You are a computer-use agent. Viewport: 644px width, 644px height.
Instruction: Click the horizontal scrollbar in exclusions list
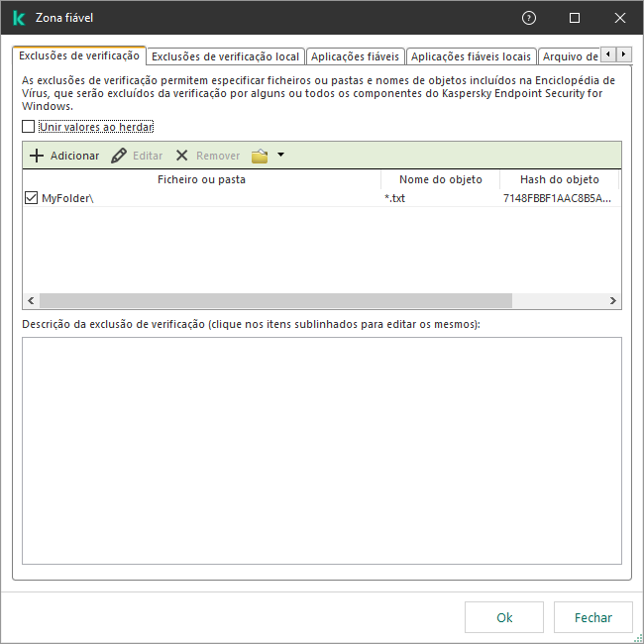pos(275,301)
